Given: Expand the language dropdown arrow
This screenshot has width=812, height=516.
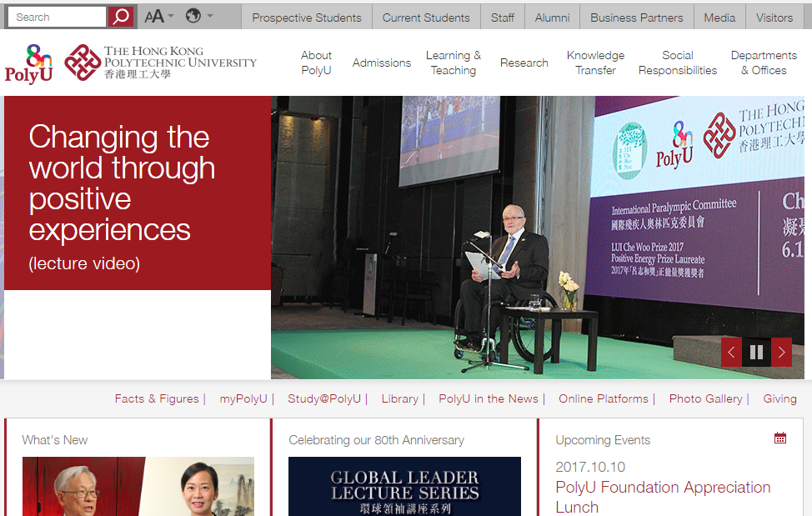Looking at the screenshot, I should pos(210,16).
